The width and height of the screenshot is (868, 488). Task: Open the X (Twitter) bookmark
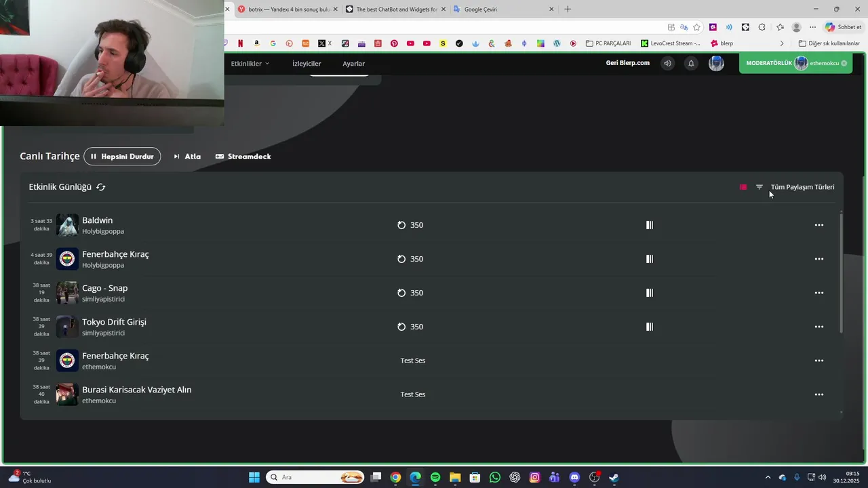click(325, 43)
